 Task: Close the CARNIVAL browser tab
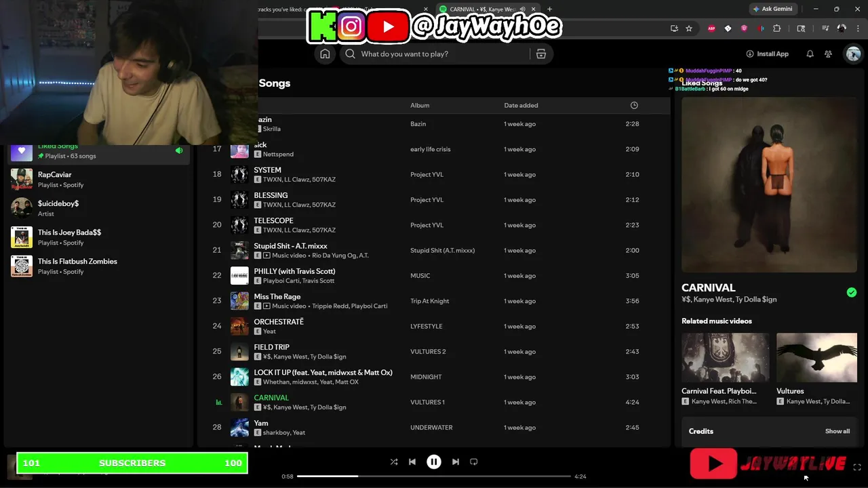534,9
